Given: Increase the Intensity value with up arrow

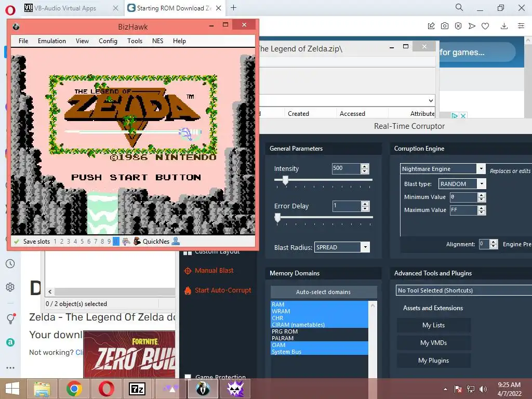Looking at the screenshot, I should coord(365,166).
